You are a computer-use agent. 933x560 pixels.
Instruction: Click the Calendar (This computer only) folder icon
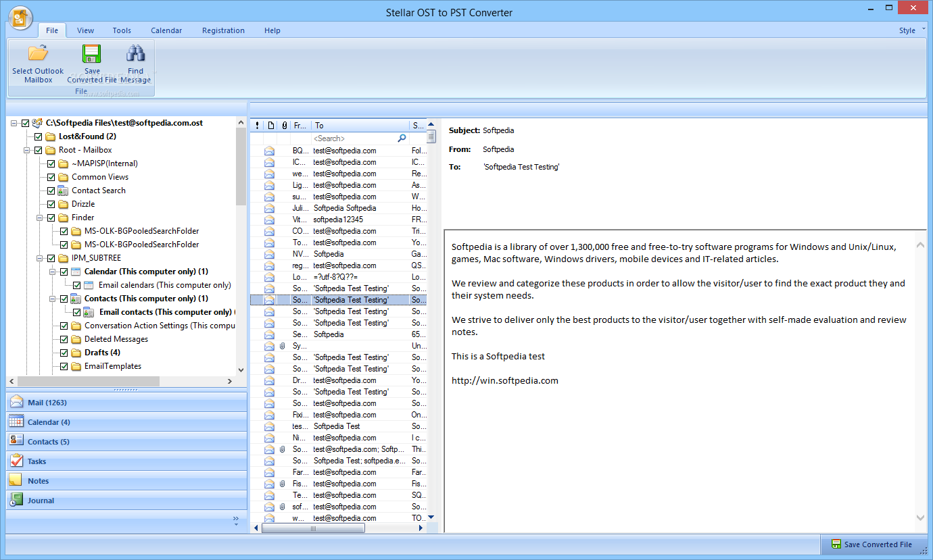click(76, 272)
